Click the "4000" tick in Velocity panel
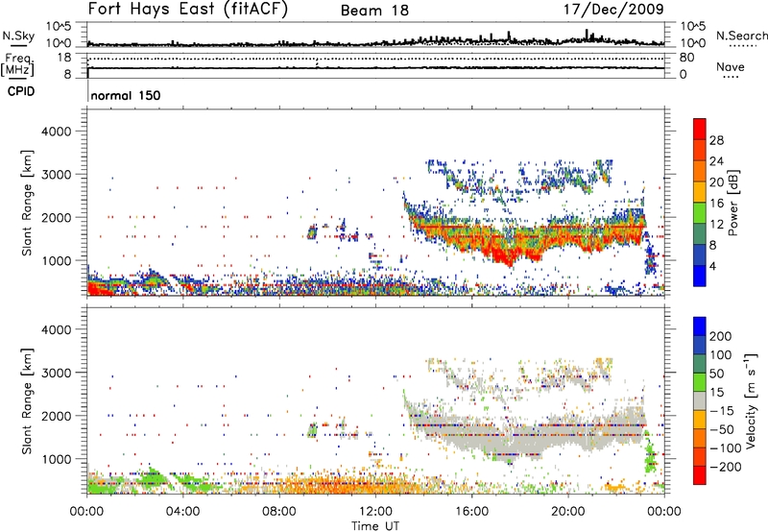Viewport: 768px width, 532px height. [x=56, y=329]
